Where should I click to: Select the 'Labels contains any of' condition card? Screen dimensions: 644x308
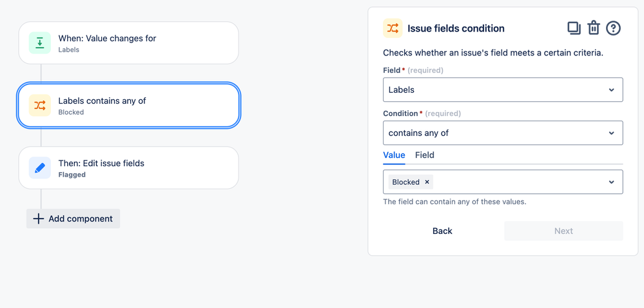[x=128, y=106]
